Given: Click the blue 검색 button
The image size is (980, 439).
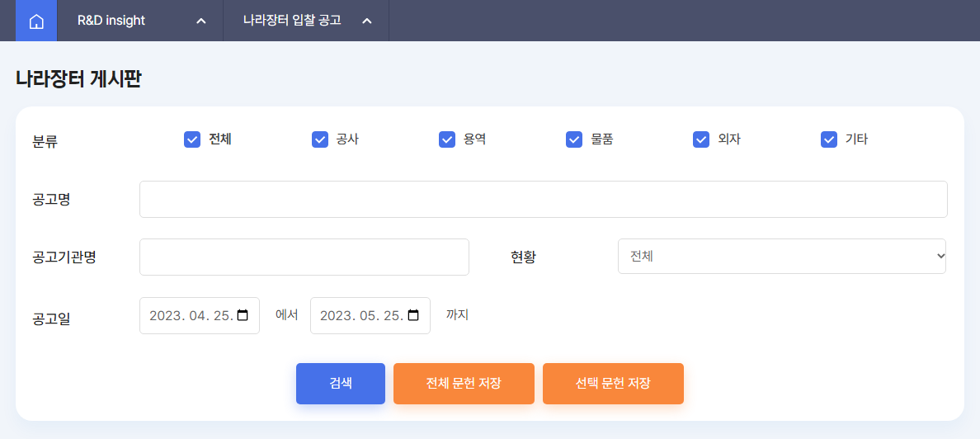Looking at the screenshot, I should [341, 384].
